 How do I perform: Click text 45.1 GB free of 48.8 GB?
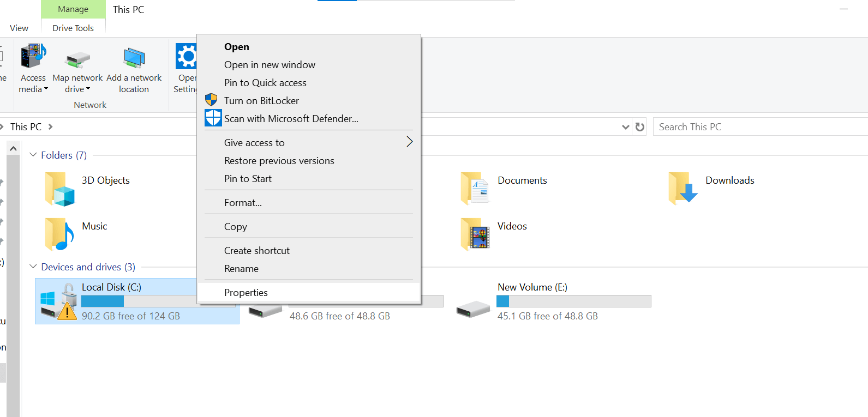[548, 316]
